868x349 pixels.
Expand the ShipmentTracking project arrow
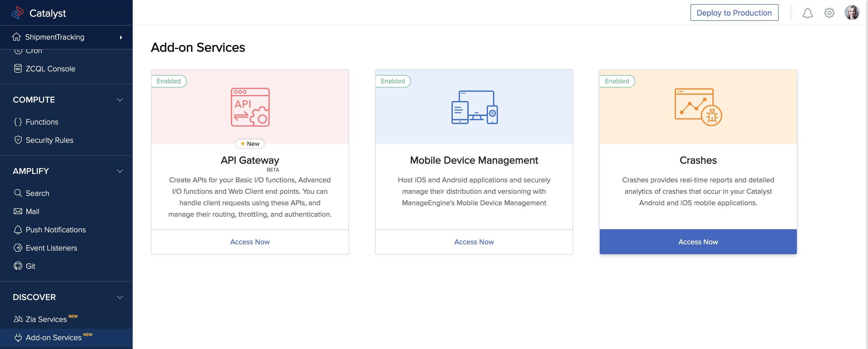tap(121, 37)
